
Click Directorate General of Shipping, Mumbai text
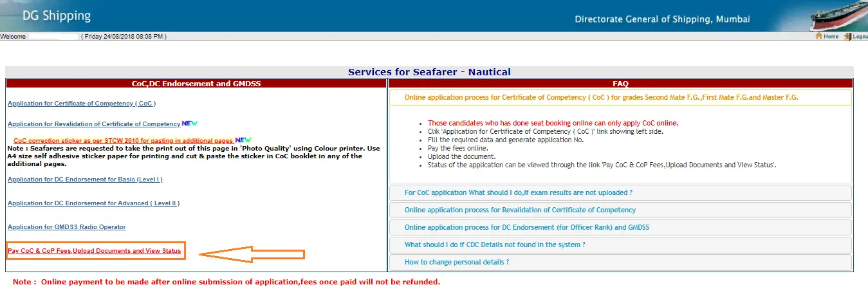click(662, 19)
